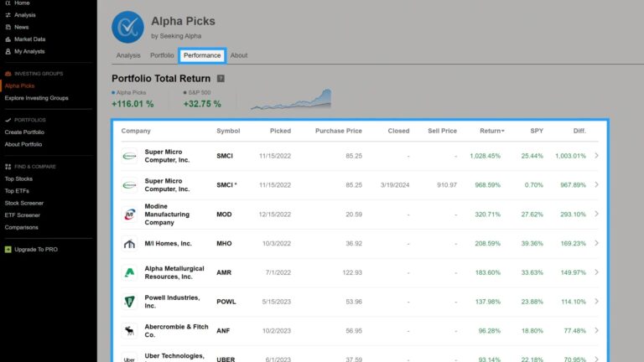The height and width of the screenshot is (362, 644).
Task: Click the 1,028.45% return value
Action: pyautogui.click(x=485, y=156)
